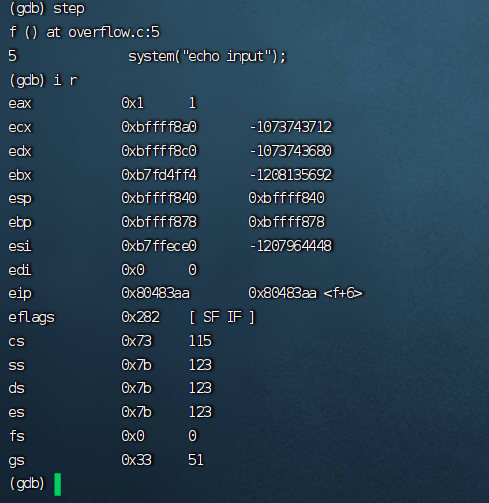Click the ebp register name
The height and width of the screenshot is (503, 489).
click(20, 223)
